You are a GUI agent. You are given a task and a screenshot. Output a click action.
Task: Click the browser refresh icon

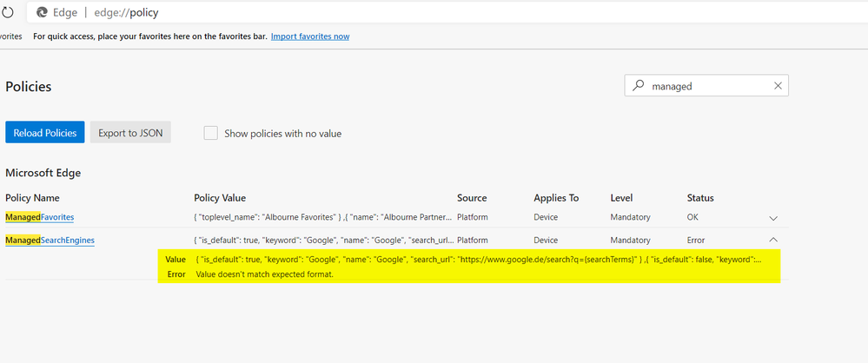pos(7,12)
